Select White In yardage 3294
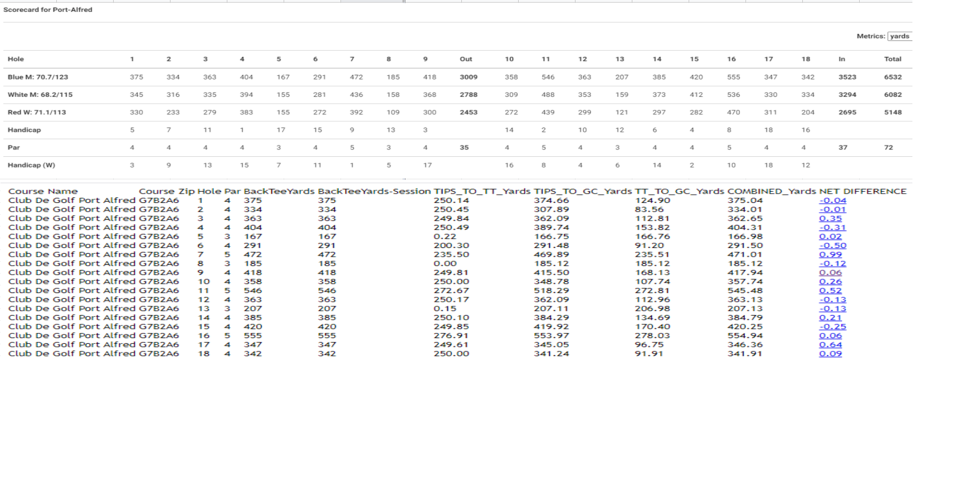Screen dimensions: 980x479 tap(847, 95)
